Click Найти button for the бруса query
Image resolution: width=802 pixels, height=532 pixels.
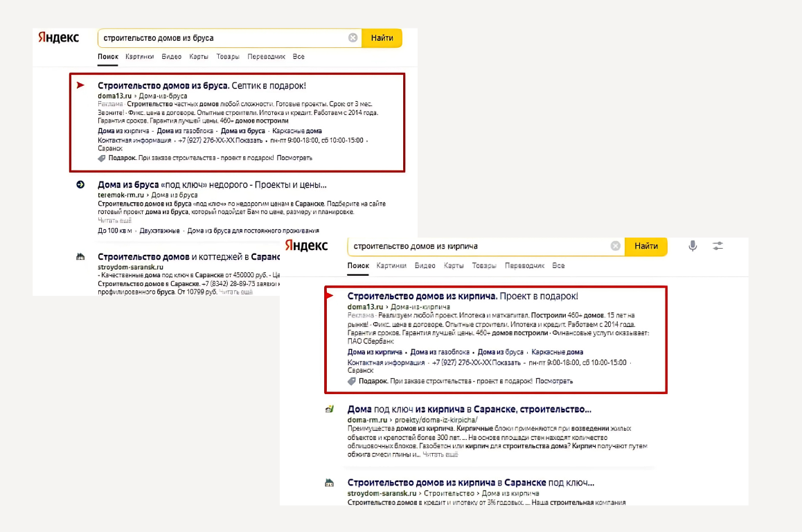pyautogui.click(x=382, y=38)
